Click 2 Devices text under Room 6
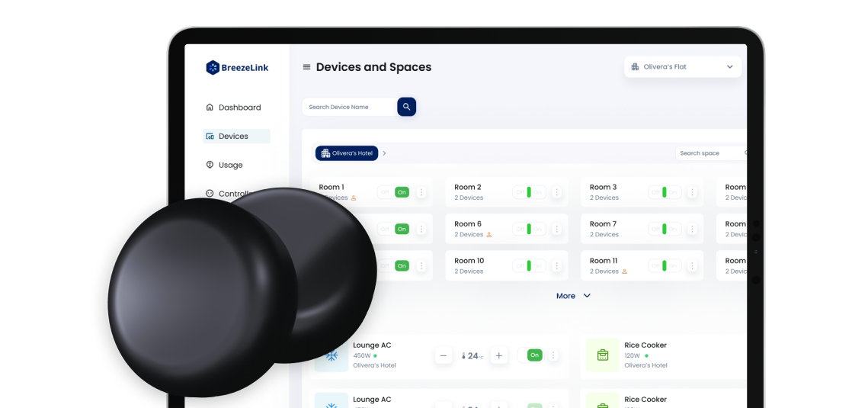868x408 pixels. 469,235
